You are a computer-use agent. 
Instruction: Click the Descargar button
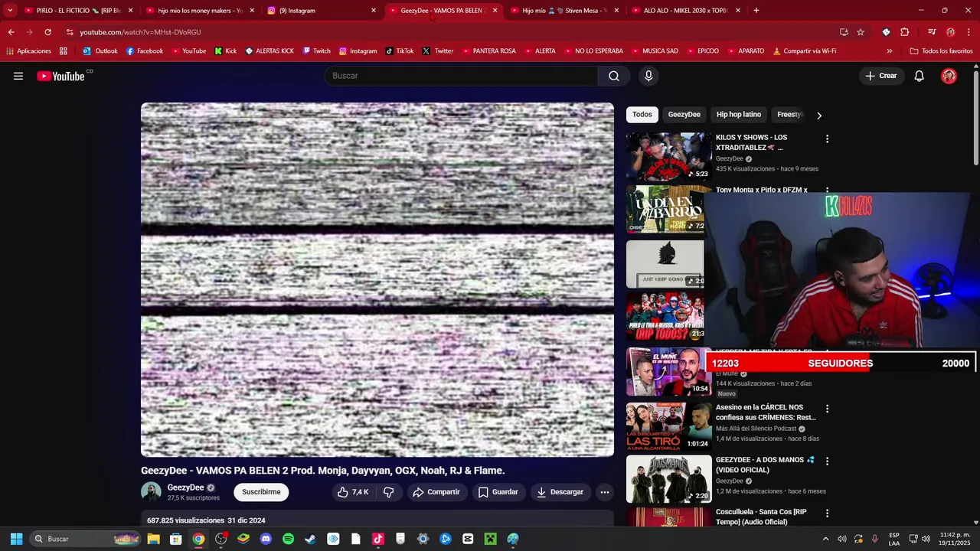[560, 492]
